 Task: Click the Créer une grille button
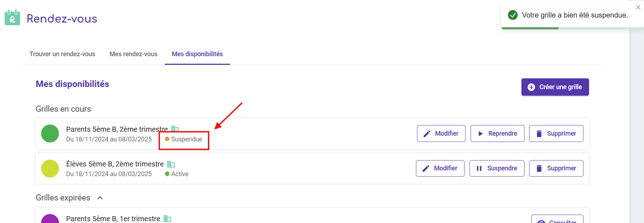tap(555, 87)
